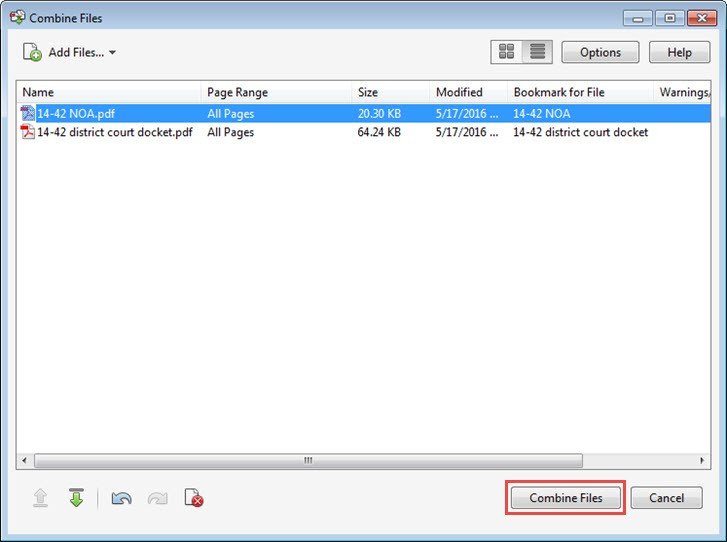Screen dimensions: 727x542
Task: Open the Add Files dropdown arrow
Action: tap(112, 53)
